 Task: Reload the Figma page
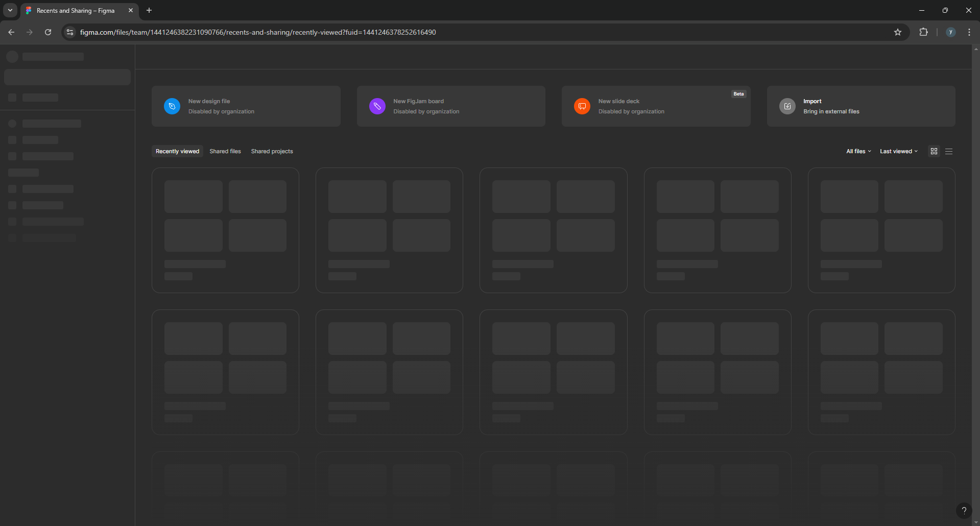[x=48, y=32]
